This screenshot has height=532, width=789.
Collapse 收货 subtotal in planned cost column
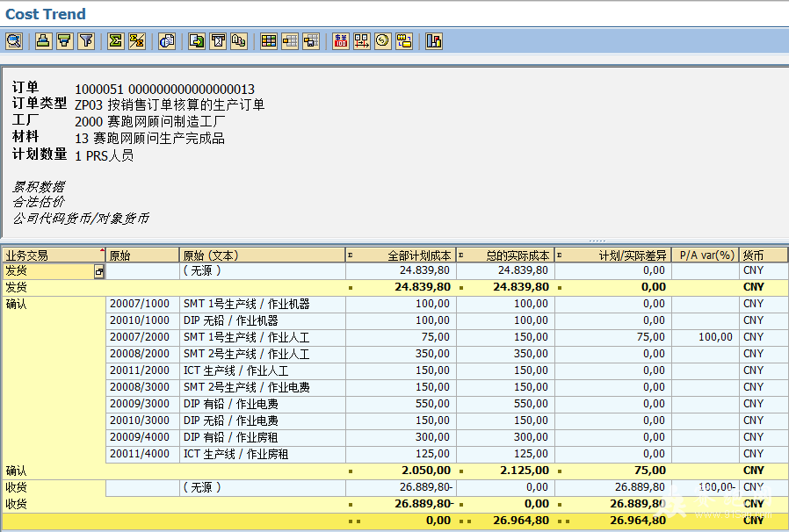(351, 505)
